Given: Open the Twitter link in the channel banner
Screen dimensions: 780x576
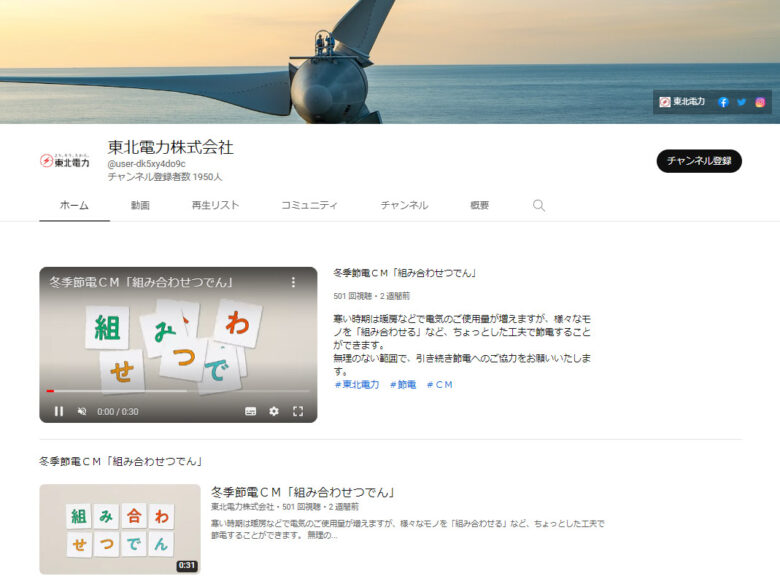Looking at the screenshot, I should pos(741,102).
